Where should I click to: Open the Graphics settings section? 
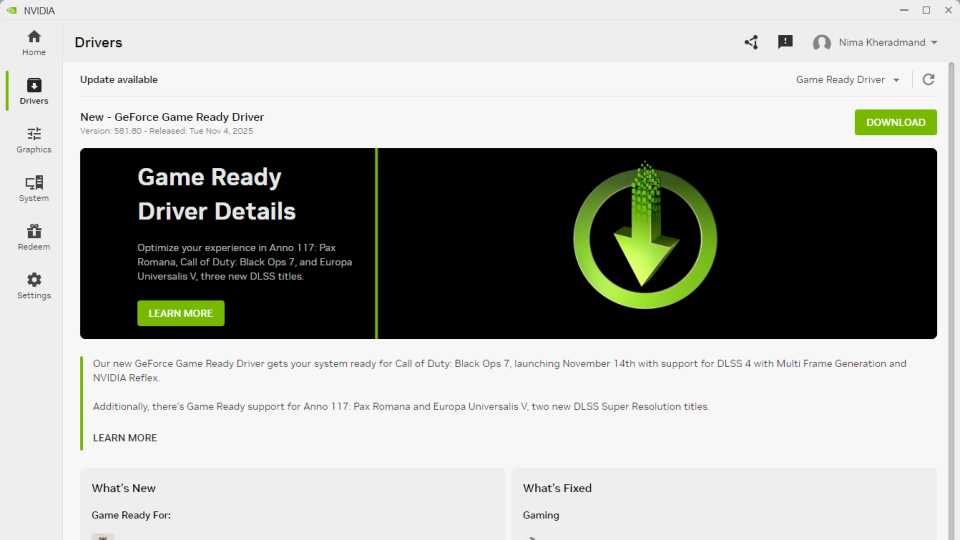coord(34,140)
